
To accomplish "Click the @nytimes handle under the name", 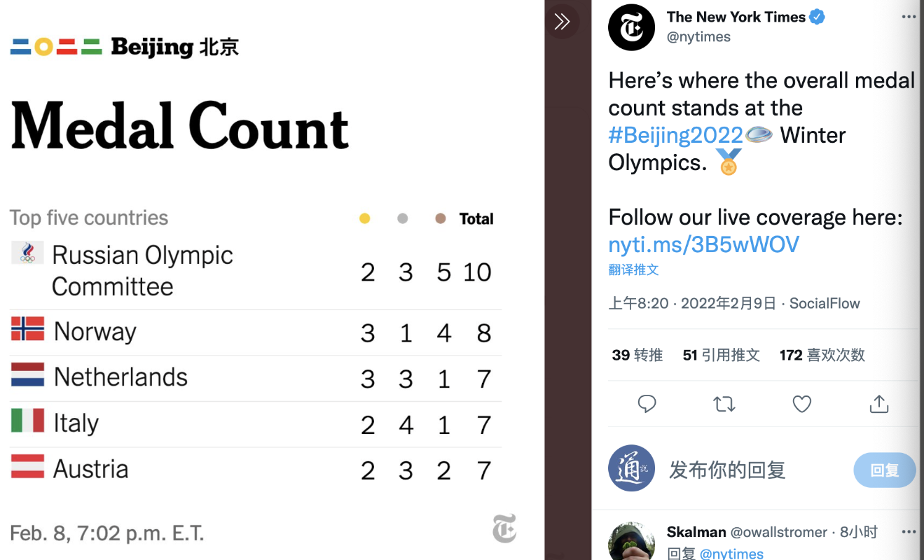I will (x=698, y=37).
